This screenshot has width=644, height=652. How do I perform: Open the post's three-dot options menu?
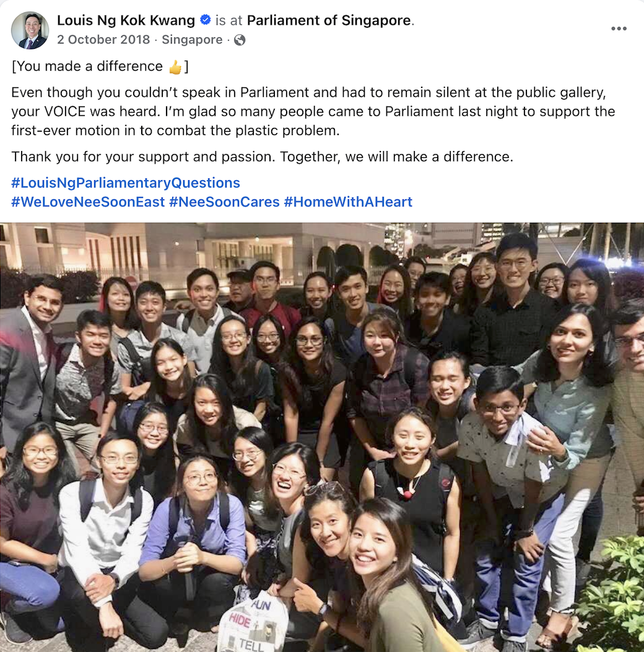click(619, 28)
